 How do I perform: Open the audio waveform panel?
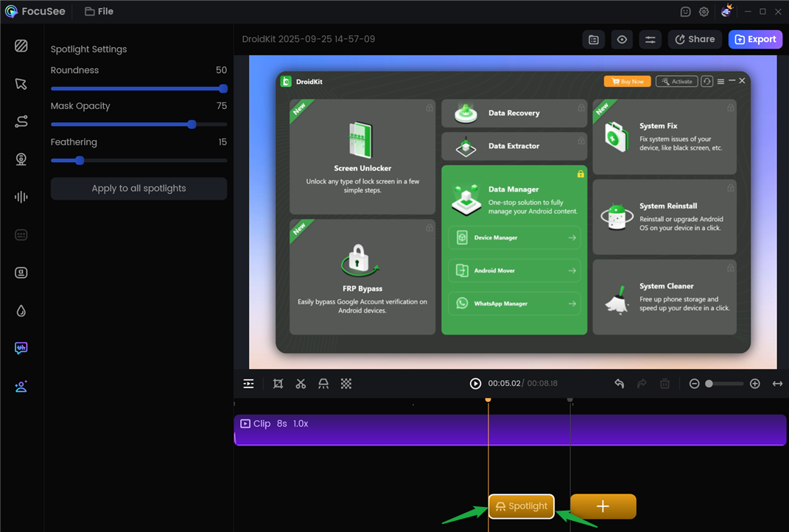click(21, 197)
